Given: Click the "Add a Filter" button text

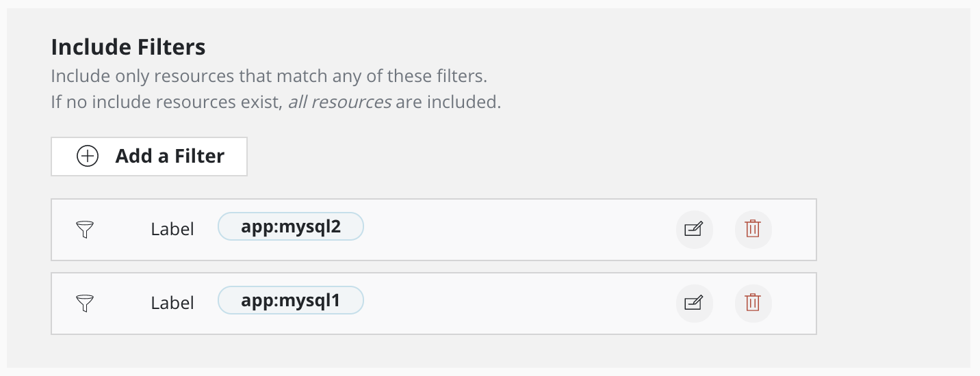Looking at the screenshot, I should 170,157.
